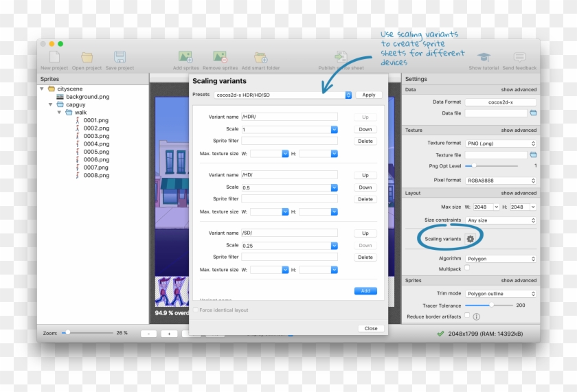
Task: Delete the /HDR/ variant
Action: pyautogui.click(x=365, y=141)
